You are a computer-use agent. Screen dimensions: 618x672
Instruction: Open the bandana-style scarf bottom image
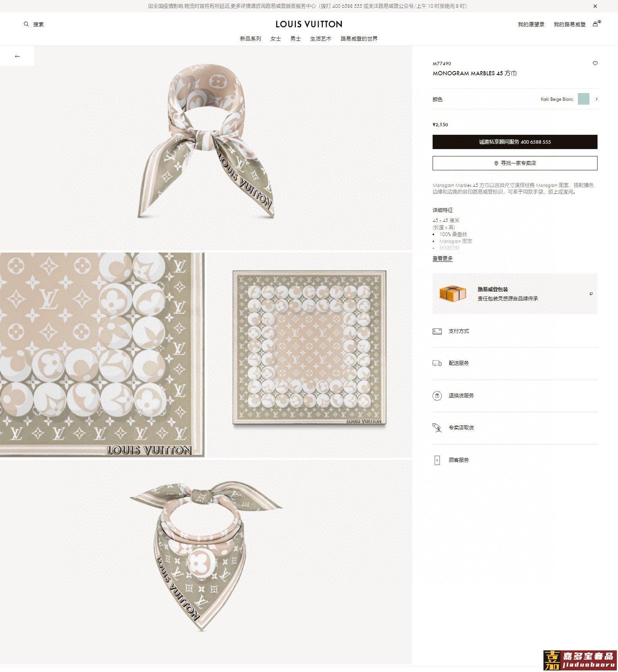click(x=206, y=562)
